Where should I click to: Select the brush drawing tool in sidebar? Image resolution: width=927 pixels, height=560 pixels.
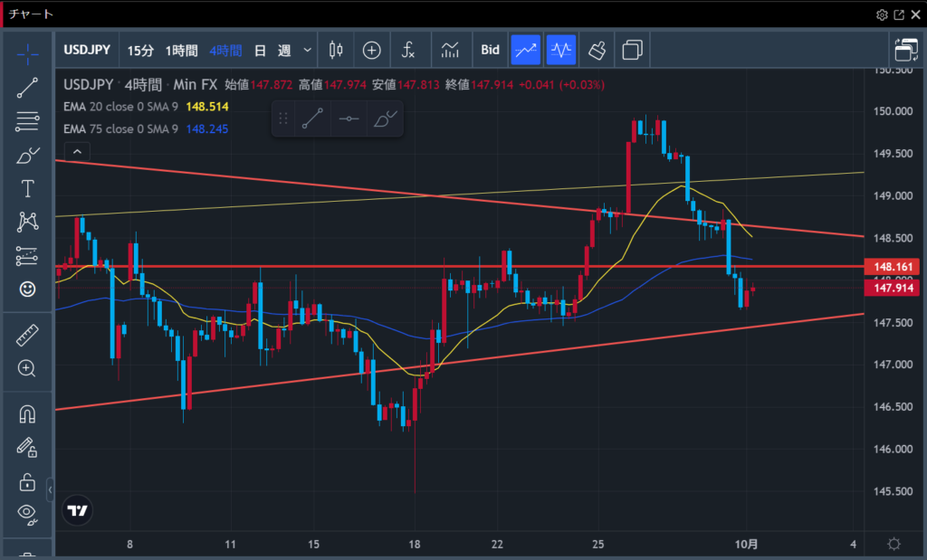click(x=27, y=155)
